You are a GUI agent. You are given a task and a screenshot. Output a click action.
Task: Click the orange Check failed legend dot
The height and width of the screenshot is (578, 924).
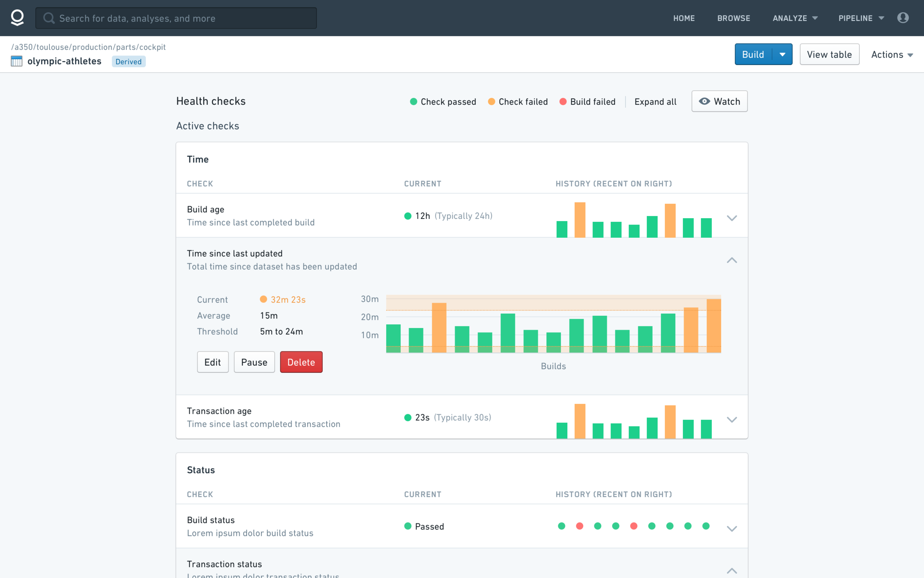(492, 102)
